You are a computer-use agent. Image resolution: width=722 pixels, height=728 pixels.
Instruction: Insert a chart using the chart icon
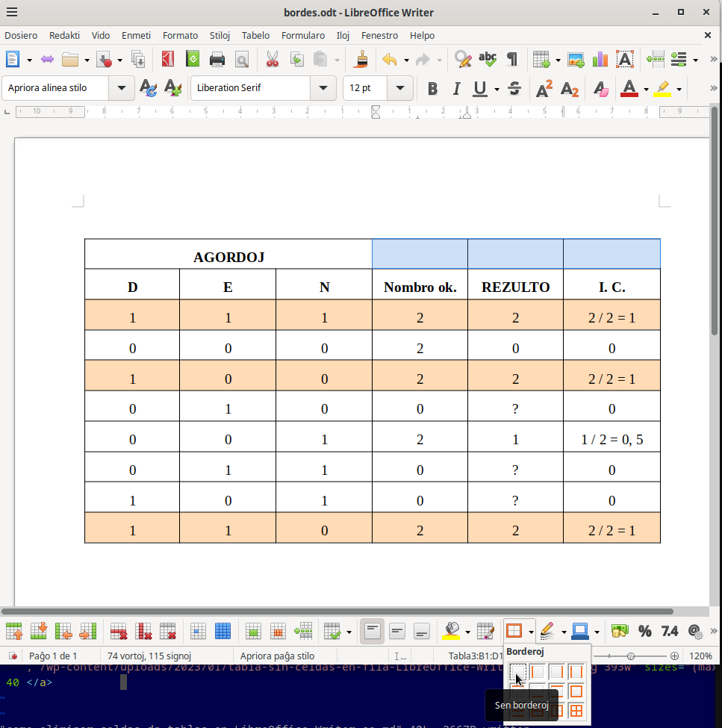pos(600,60)
